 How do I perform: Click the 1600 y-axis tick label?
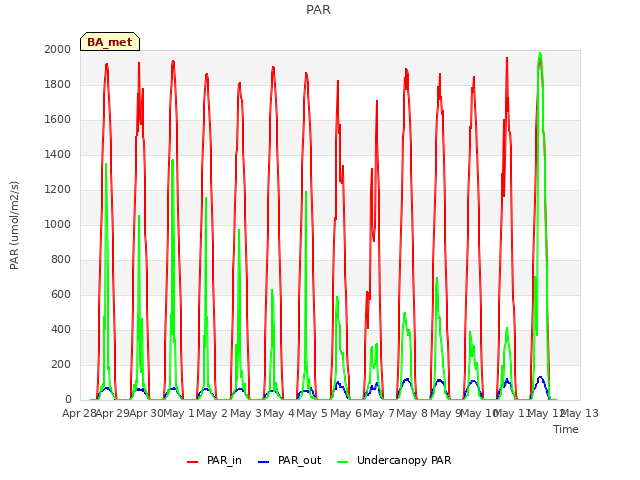tap(58, 120)
